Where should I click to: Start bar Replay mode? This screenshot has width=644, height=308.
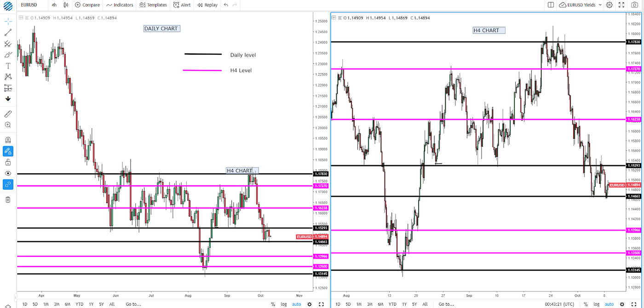(x=207, y=5)
